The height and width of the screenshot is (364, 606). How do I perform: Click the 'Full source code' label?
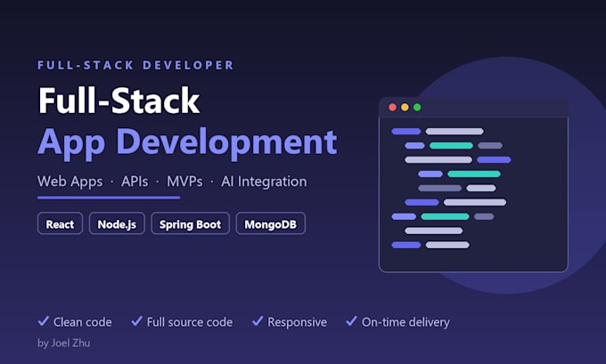tap(190, 322)
